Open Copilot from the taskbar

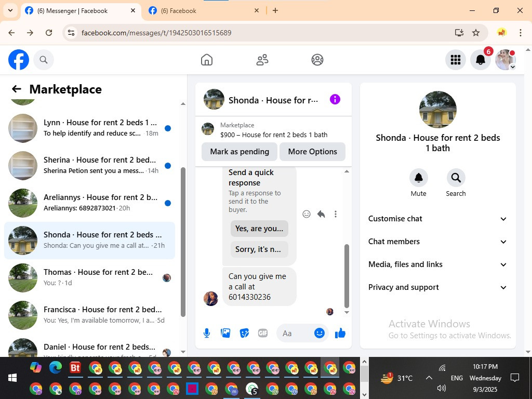point(36,368)
